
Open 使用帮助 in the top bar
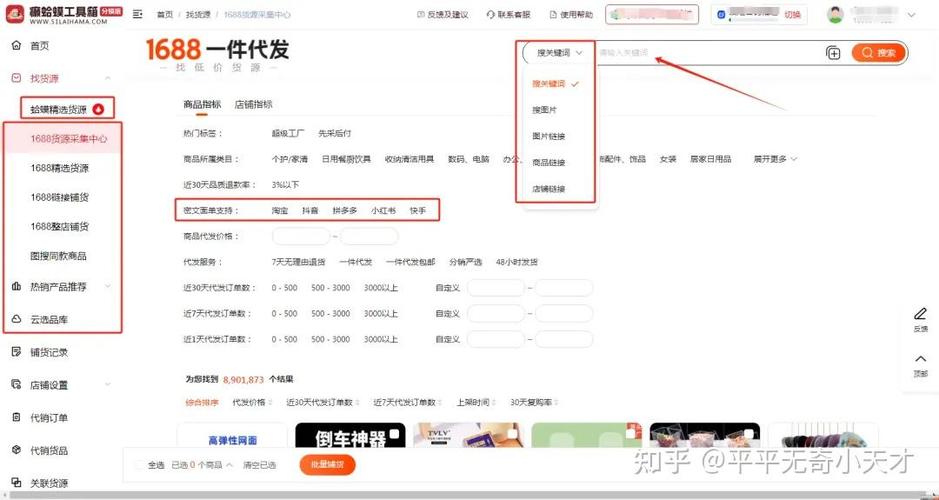tap(571, 14)
